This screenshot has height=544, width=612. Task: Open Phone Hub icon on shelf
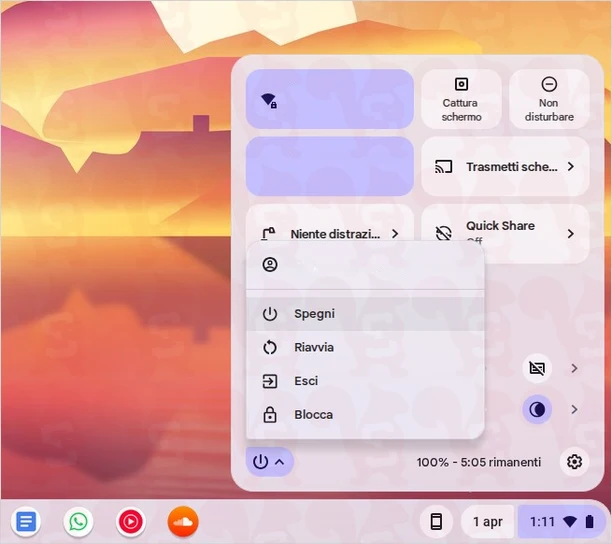[436, 521]
